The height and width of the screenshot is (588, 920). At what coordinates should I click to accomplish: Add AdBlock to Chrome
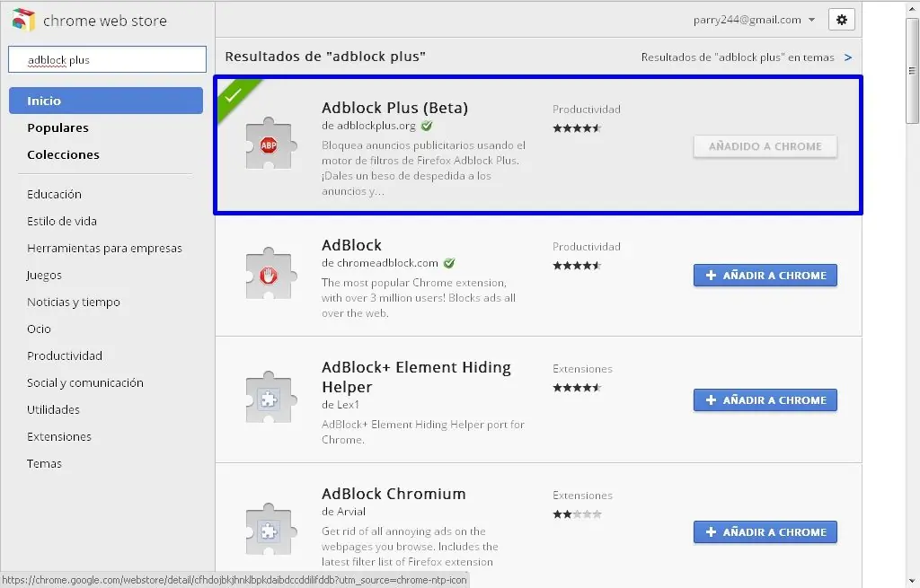click(765, 276)
